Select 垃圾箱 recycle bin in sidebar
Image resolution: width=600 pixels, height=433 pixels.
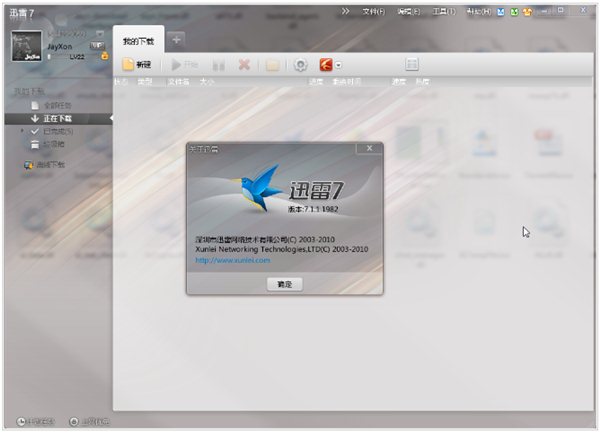pos(48,144)
